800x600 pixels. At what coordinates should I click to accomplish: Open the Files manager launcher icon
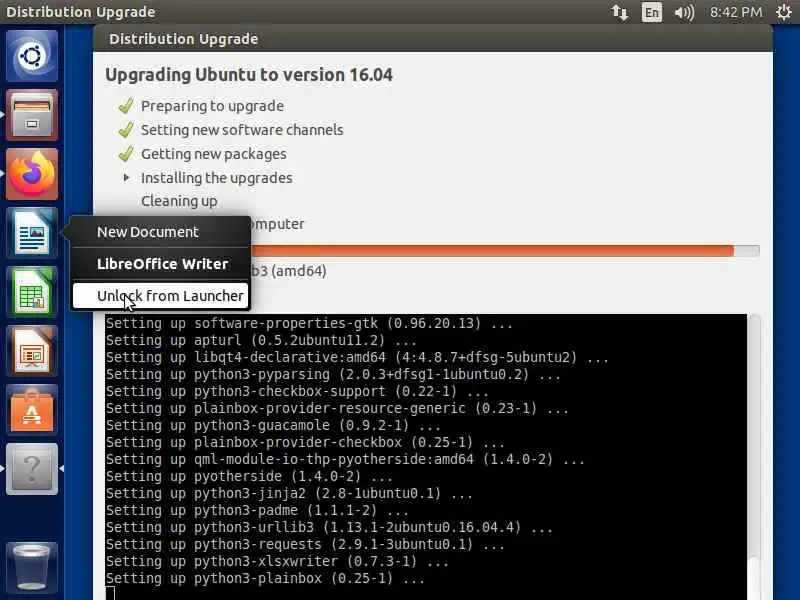32,115
